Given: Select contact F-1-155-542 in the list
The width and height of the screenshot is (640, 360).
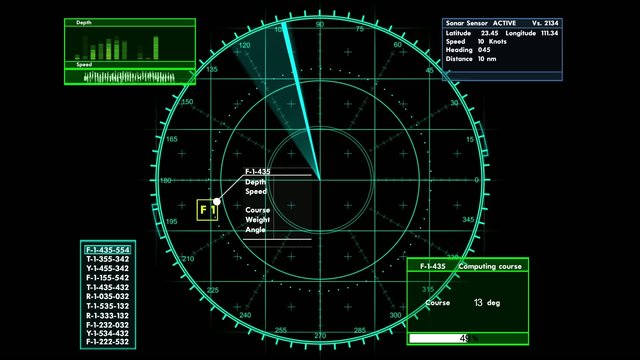Looking at the screenshot, I should tap(108, 278).
